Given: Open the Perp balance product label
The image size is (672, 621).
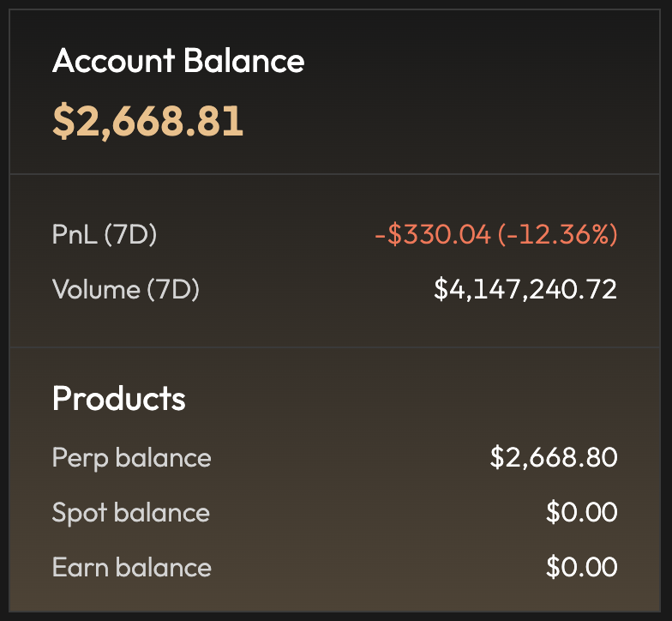Looking at the screenshot, I should [131, 458].
